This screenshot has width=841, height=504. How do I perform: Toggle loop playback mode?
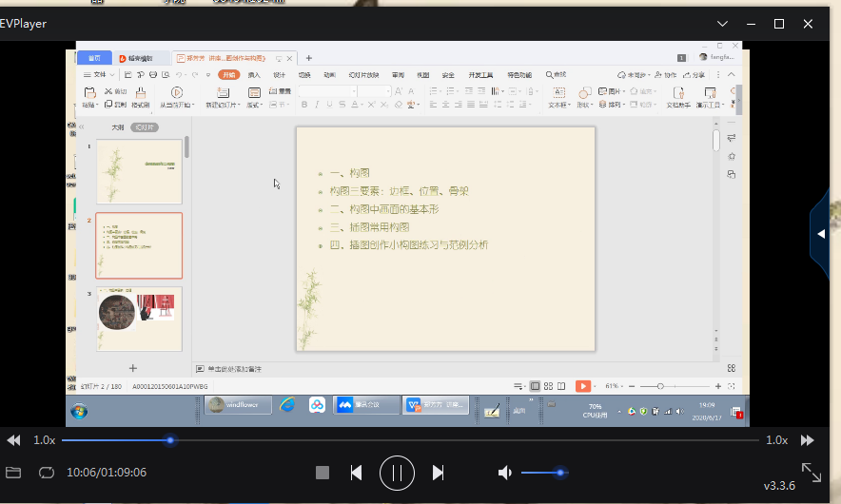(47, 473)
